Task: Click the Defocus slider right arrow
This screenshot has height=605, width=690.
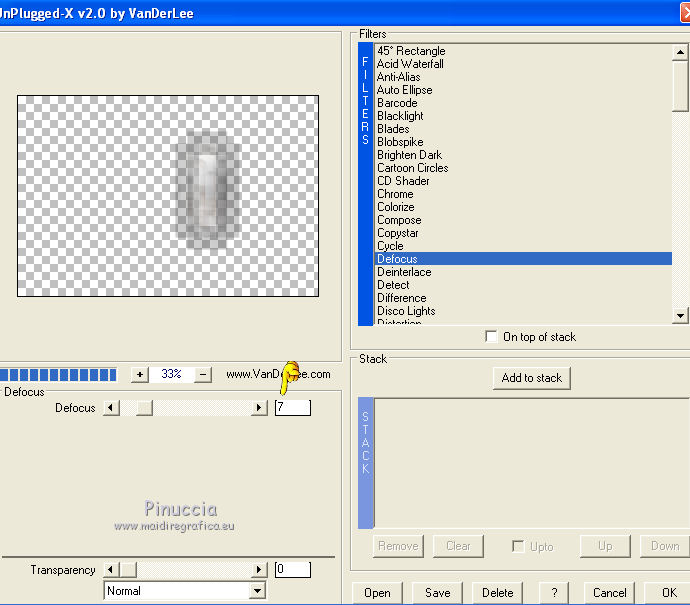Action: [259, 408]
